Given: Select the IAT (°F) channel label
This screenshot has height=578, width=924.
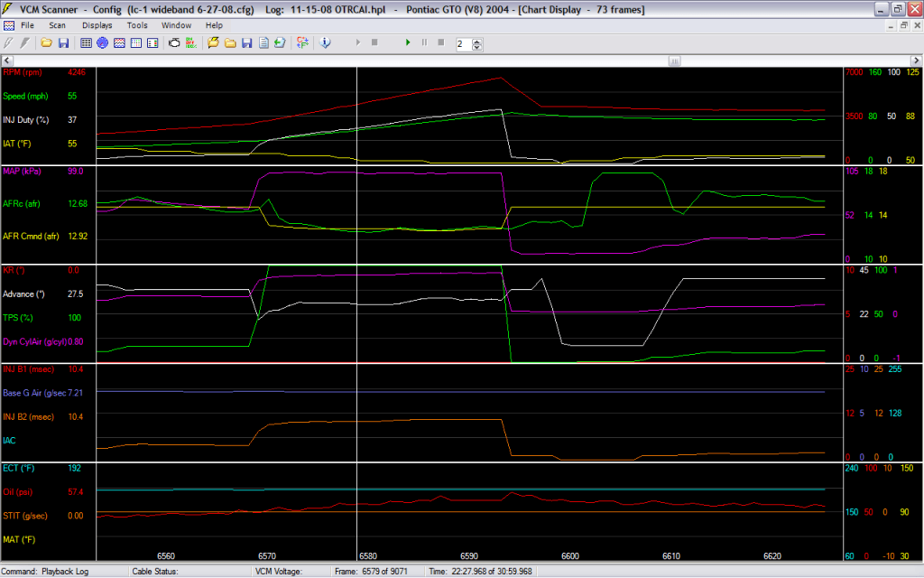Looking at the screenshot, I should [16, 144].
